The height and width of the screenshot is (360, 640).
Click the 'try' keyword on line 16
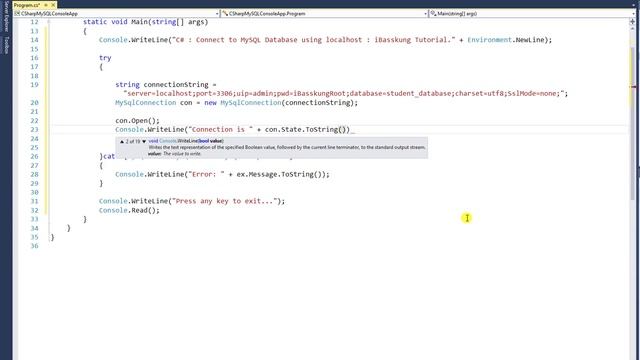coord(105,58)
